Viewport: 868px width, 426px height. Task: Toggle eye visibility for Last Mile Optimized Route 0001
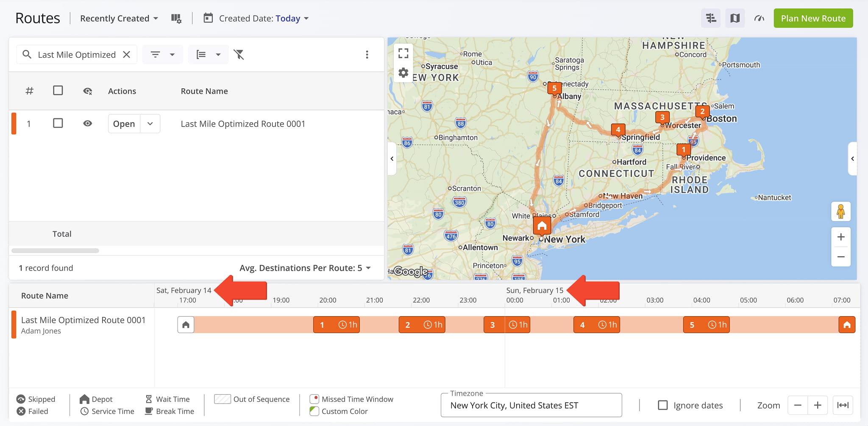[x=88, y=123]
